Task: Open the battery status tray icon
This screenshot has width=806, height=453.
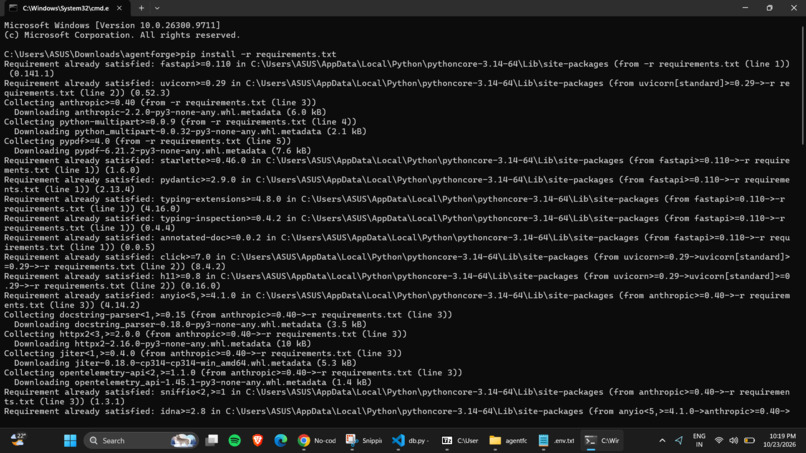Action: point(749,441)
